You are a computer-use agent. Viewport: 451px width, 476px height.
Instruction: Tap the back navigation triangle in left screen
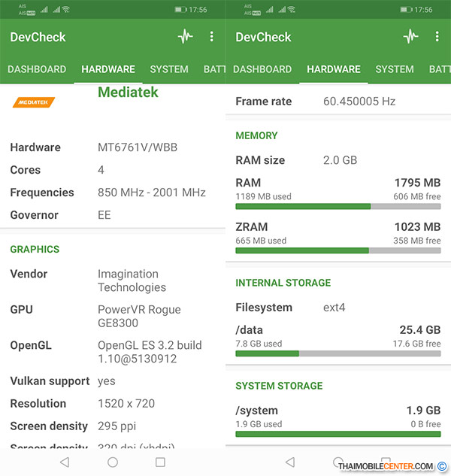[65, 462]
